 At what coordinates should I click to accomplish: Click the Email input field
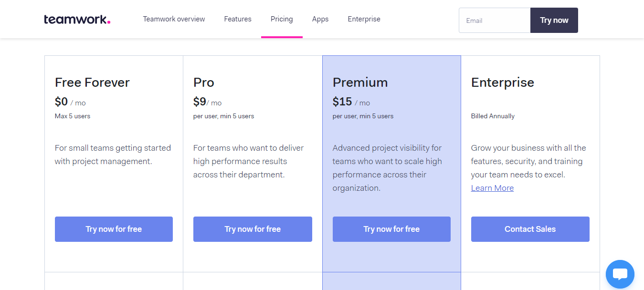[494, 20]
